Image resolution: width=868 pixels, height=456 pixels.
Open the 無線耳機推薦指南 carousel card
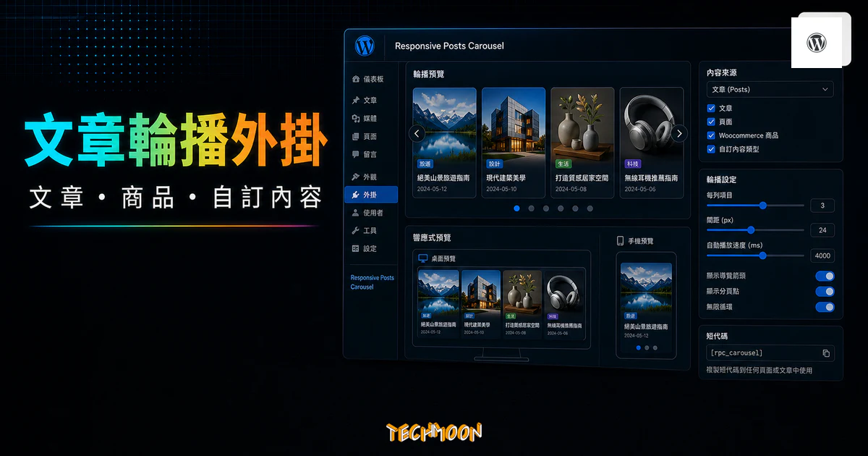click(x=652, y=143)
